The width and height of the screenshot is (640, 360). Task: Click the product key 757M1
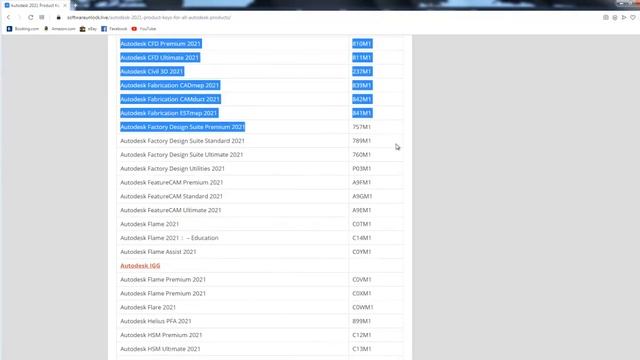(x=362, y=127)
